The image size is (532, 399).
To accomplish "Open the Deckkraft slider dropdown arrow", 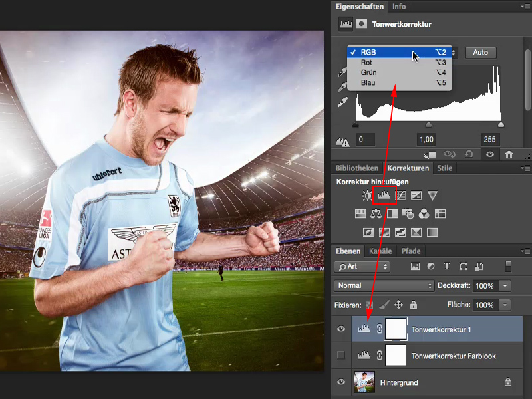I will [505, 286].
